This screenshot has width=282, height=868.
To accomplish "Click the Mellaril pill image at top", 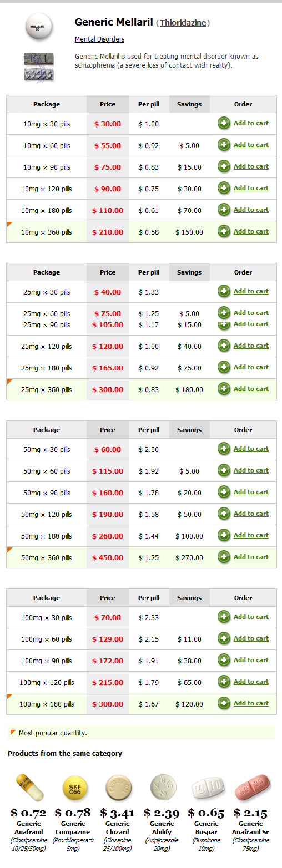I will point(38,27).
